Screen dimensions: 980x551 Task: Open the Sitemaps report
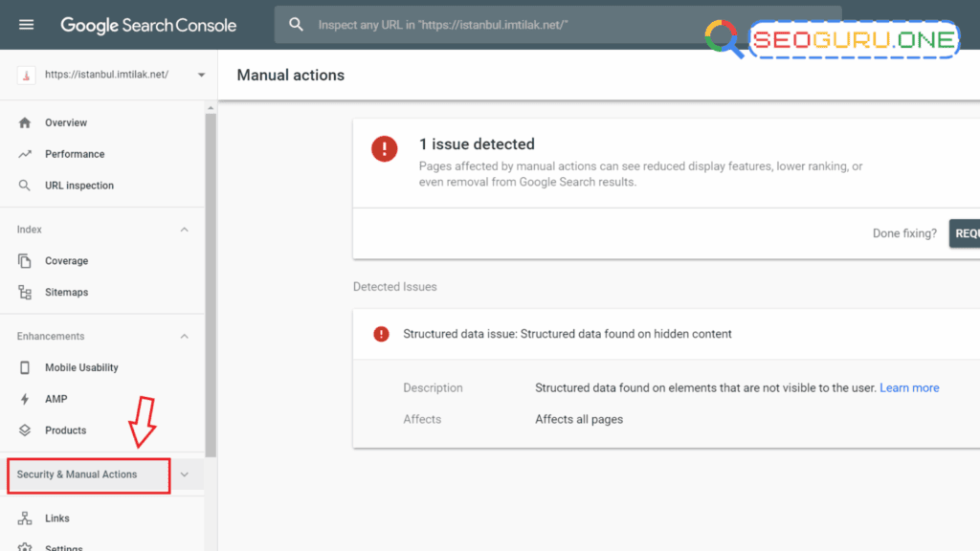[x=66, y=293]
